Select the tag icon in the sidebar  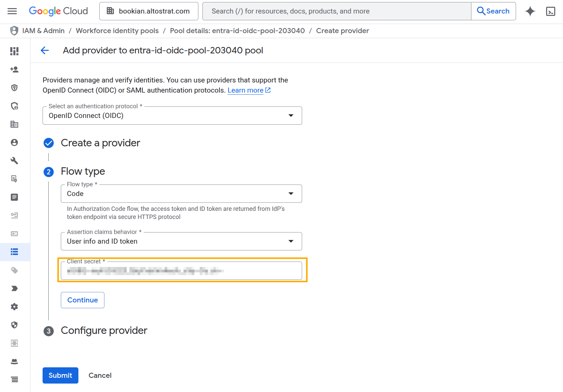coord(14,270)
